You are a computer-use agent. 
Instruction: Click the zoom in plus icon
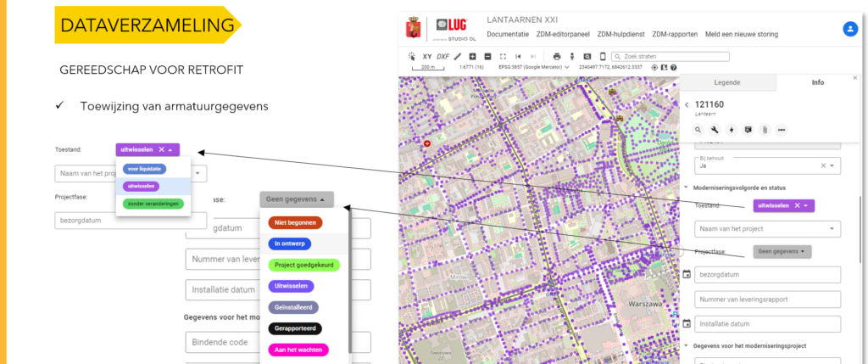pos(473,56)
